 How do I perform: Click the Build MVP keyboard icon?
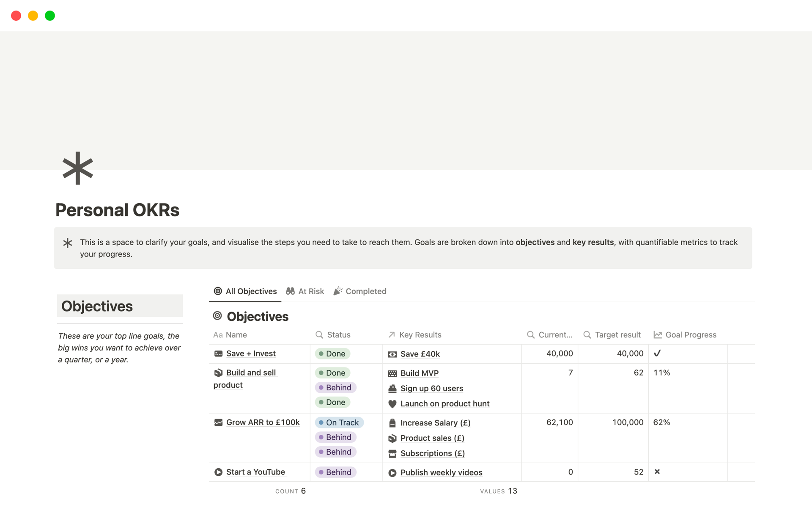(392, 373)
